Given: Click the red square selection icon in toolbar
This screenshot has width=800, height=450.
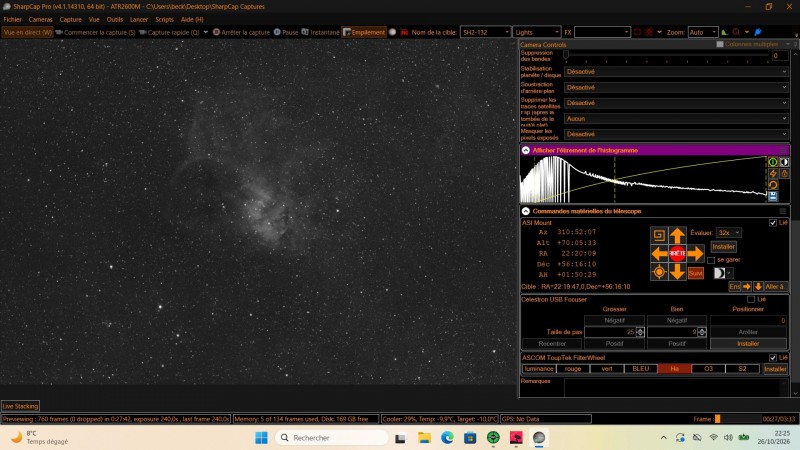Looking at the screenshot, I should pyautogui.click(x=637, y=32).
